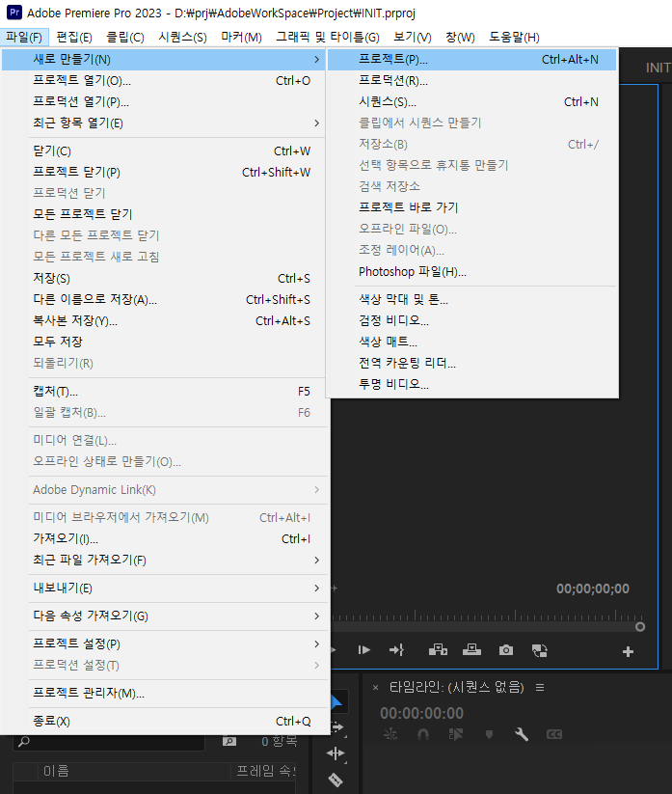This screenshot has width=672, height=794.
Task: Open the 창(W) menu
Action: pos(460,38)
